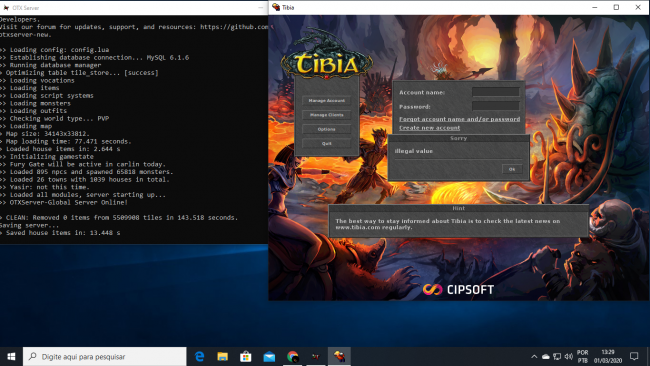
Task: Open network status tray icon
Action: [x=557, y=356]
